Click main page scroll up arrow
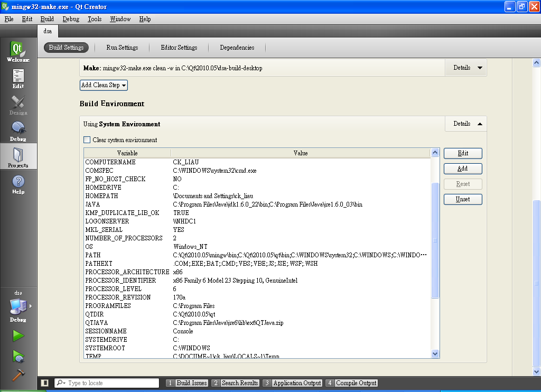The image size is (541, 392). pos(536,62)
